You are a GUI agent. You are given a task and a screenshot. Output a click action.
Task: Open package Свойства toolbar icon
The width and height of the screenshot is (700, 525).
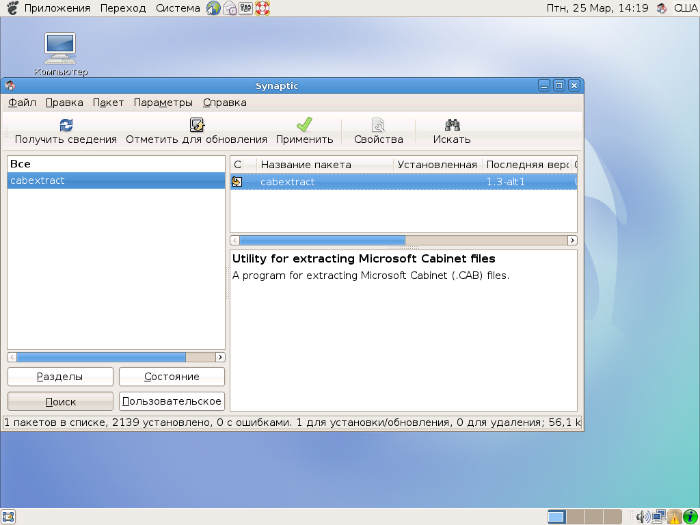tap(378, 125)
